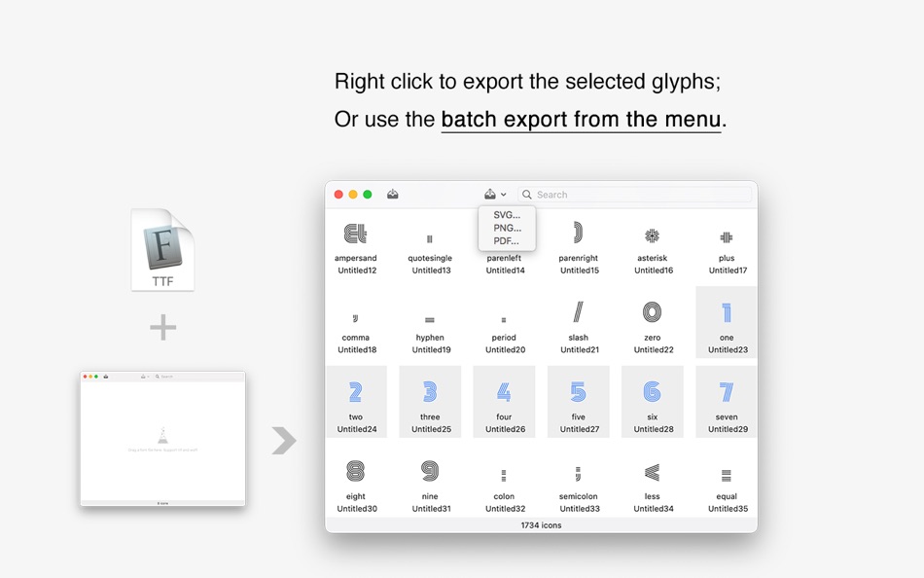Select the semicolon glyph icon
The image size is (924, 578).
578,473
